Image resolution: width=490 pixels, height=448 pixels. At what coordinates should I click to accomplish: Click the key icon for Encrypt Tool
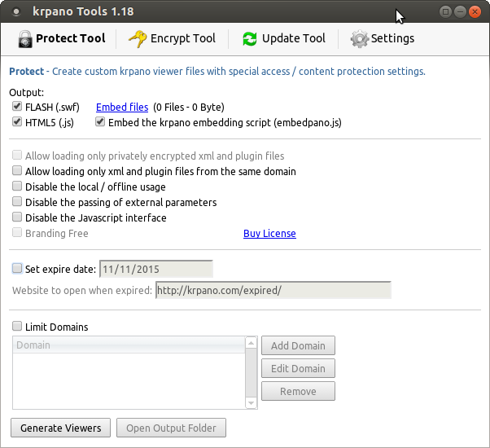(137, 39)
